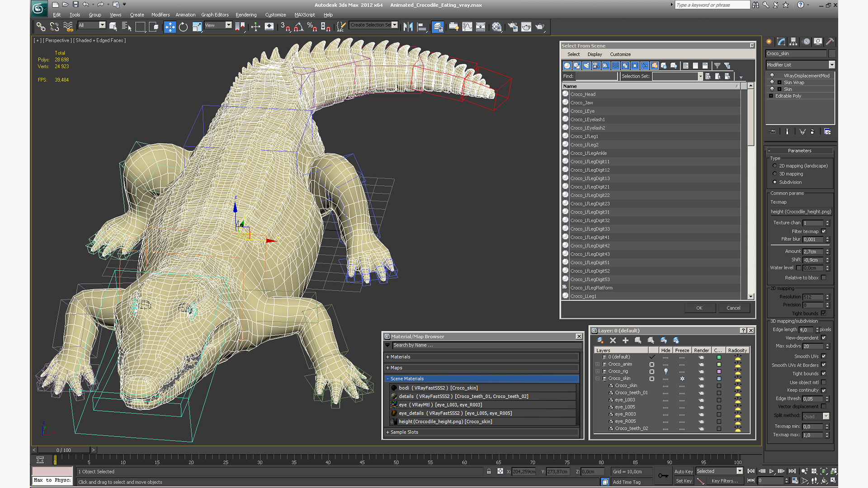Open the Graph Editors menu

pyautogui.click(x=215, y=15)
